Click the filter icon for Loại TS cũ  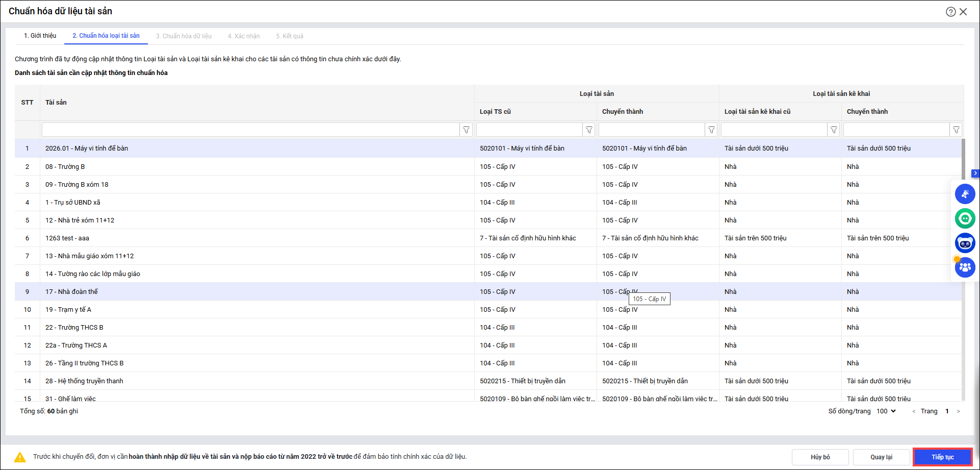[x=589, y=130]
